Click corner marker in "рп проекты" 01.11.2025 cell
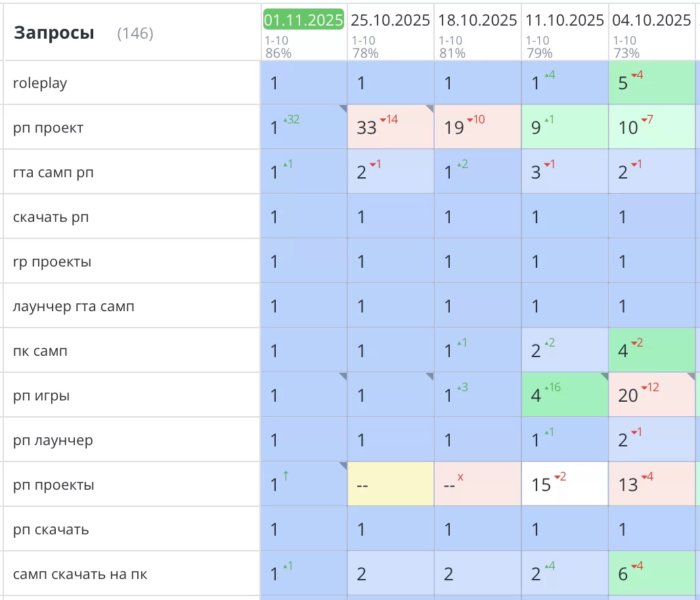700x600 pixels. (x=343, y=465)
